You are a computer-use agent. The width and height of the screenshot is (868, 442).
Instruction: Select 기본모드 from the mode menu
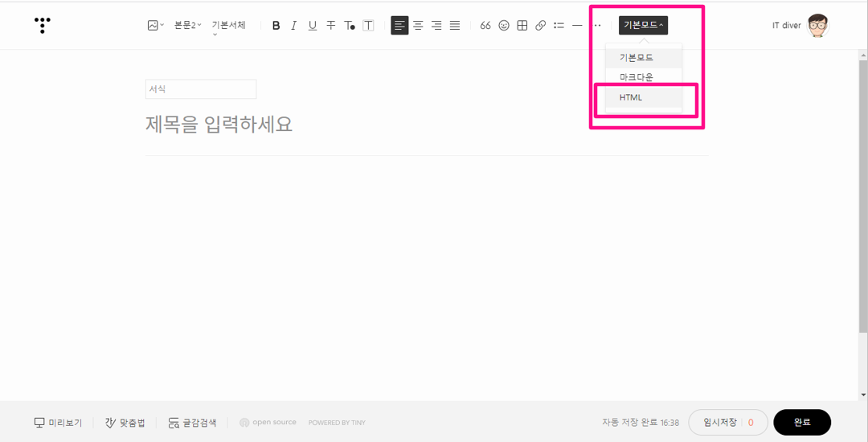coord(644,58)
